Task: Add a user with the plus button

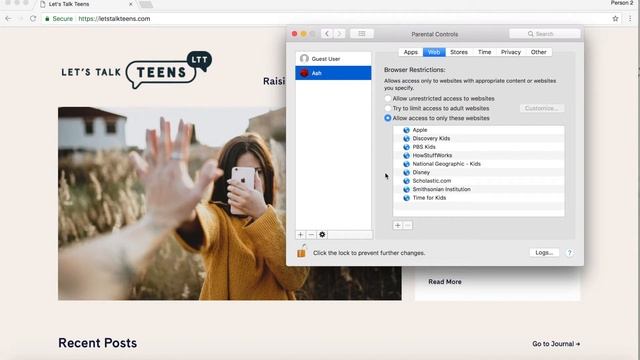Action: coord(300,235)
